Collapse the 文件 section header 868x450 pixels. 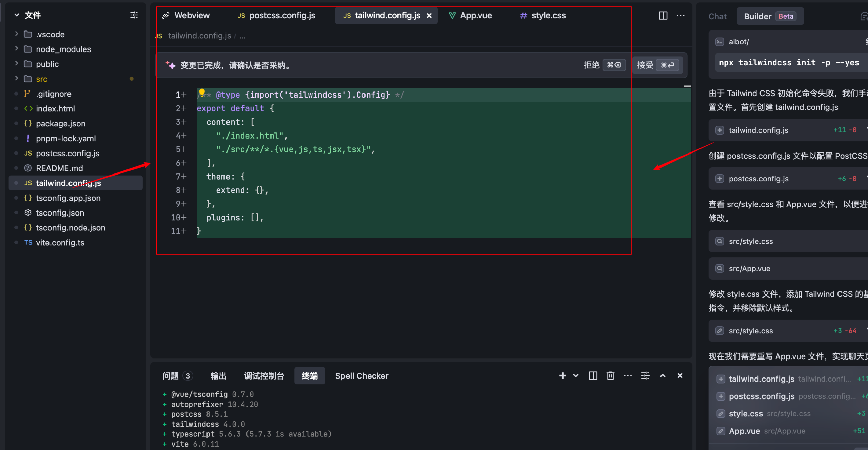click(x=17, y=15)
